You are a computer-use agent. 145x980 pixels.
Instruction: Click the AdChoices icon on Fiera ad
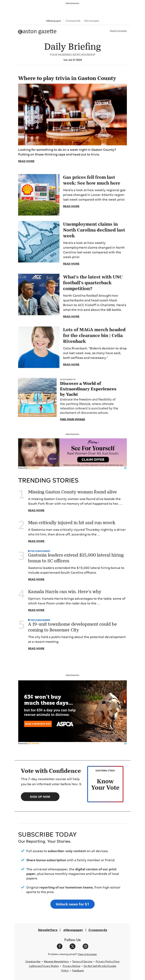(125, 468)
